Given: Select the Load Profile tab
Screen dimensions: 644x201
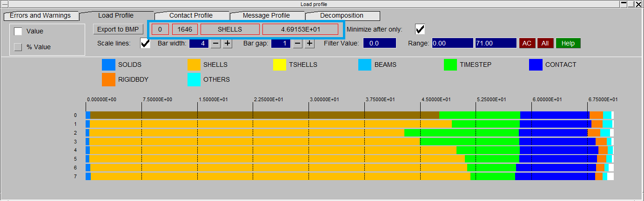Looking at the screenshot, I should tap(116, 16).
